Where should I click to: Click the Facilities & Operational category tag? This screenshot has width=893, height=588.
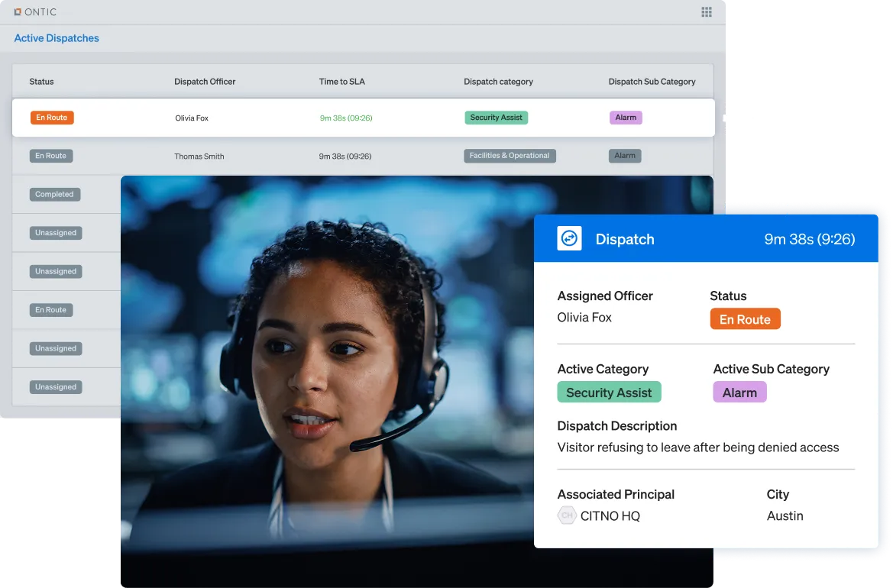click(510, 156)
